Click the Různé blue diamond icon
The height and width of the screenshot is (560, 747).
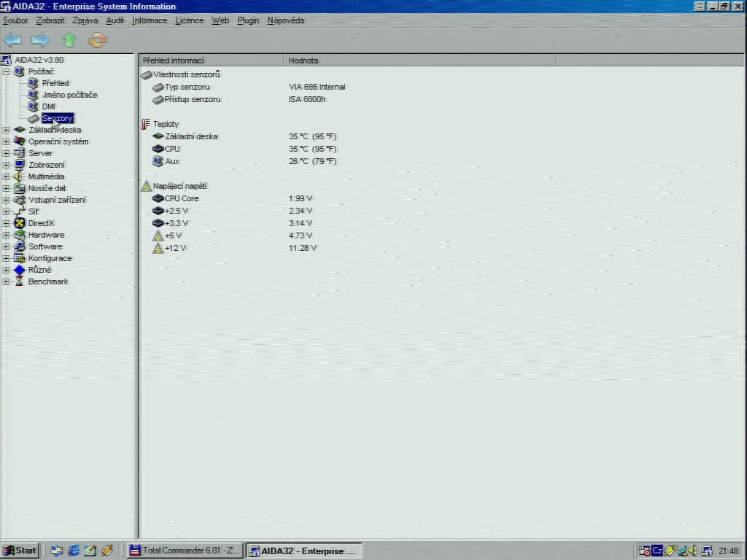click(19, 270)
